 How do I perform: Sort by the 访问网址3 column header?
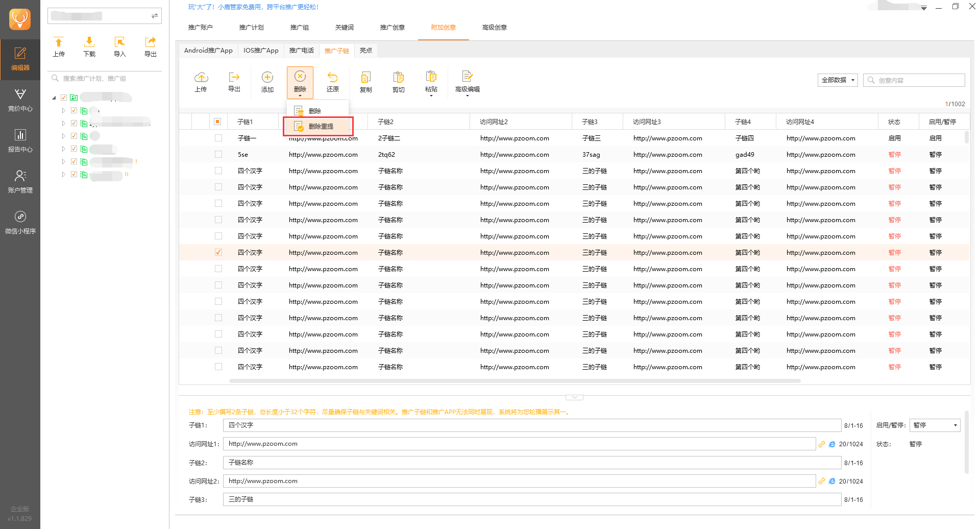coord(647,122)
